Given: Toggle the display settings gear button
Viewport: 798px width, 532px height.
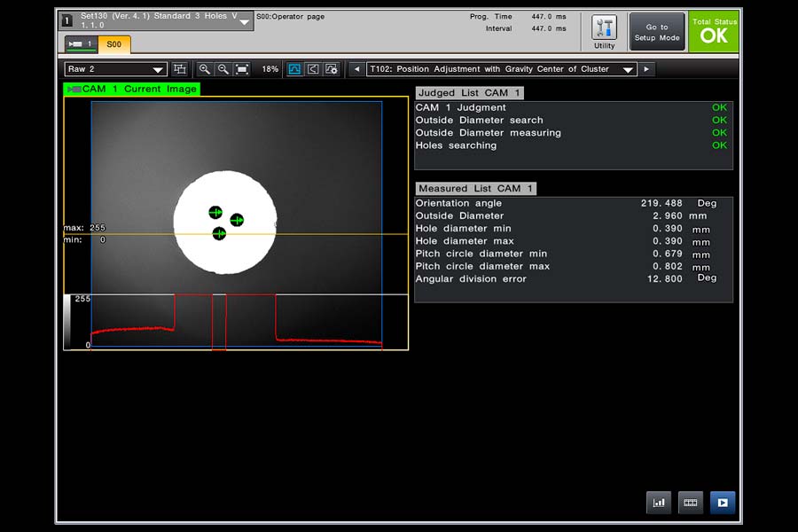Looking at the screenshot, I should pos(332,69).
